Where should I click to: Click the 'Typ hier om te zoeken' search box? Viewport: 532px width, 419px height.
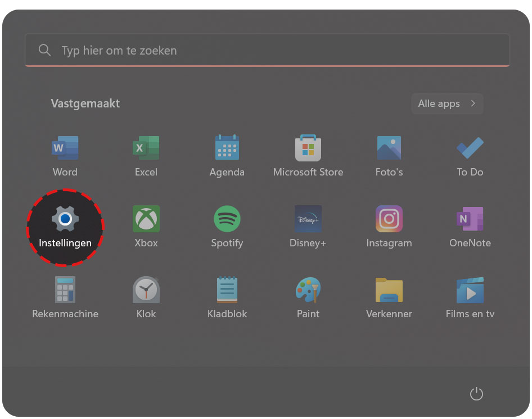pos(267,51)
